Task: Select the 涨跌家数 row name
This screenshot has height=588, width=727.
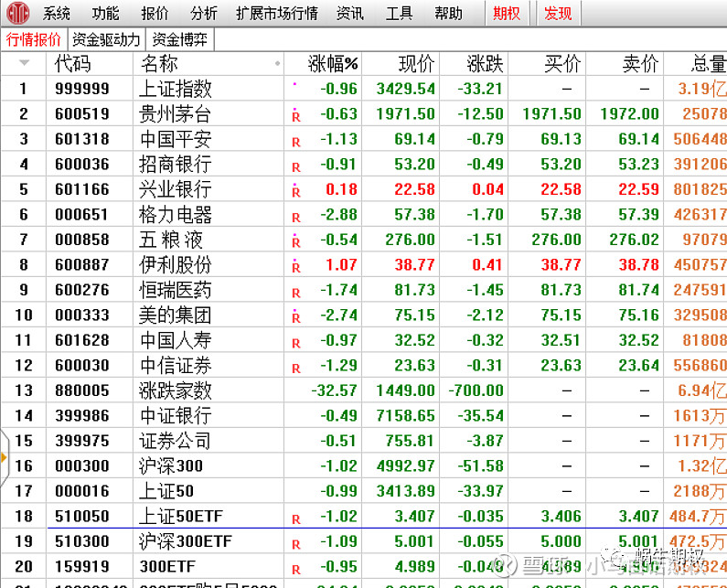Action: pyautogui.click(x=176, y=390)
